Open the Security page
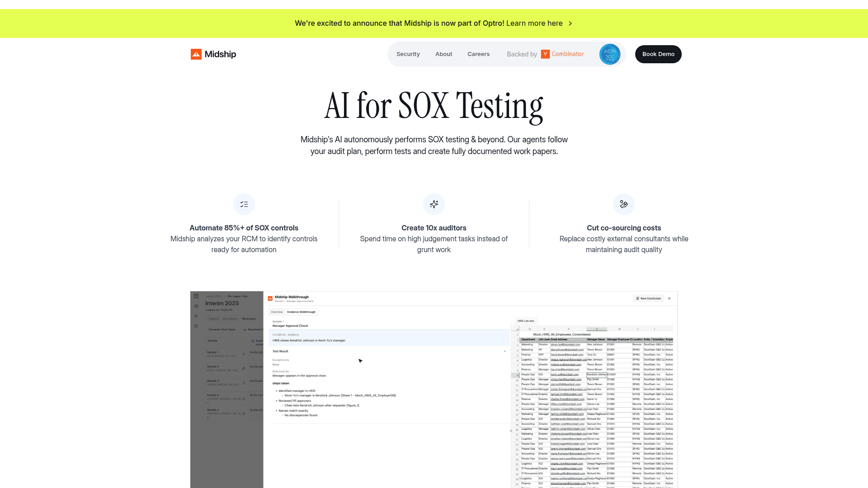 coord(408,54)
